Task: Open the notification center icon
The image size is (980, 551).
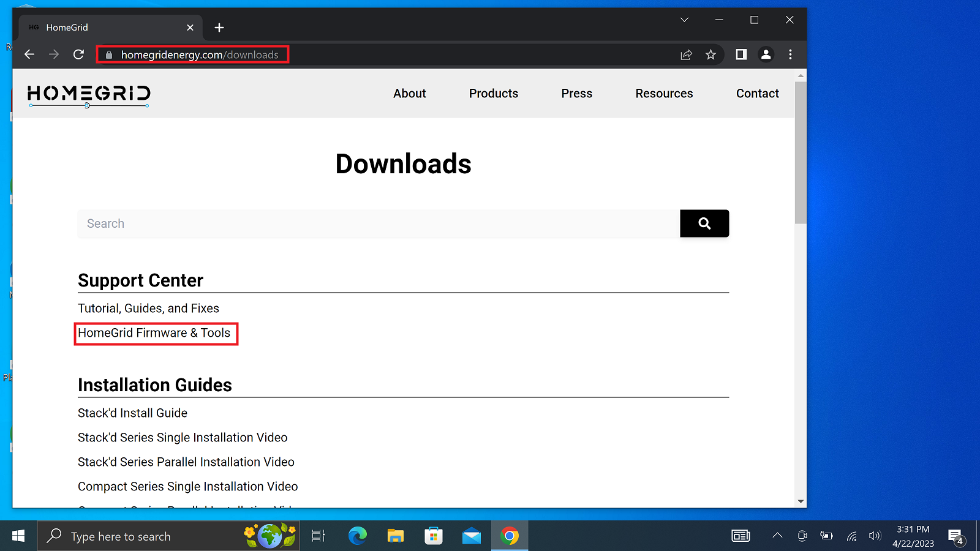Action: 957,537
